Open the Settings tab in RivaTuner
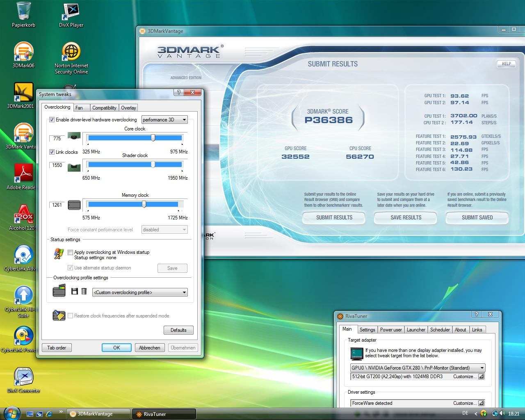The height and width of the screenshot is (420, 525). 367,330
